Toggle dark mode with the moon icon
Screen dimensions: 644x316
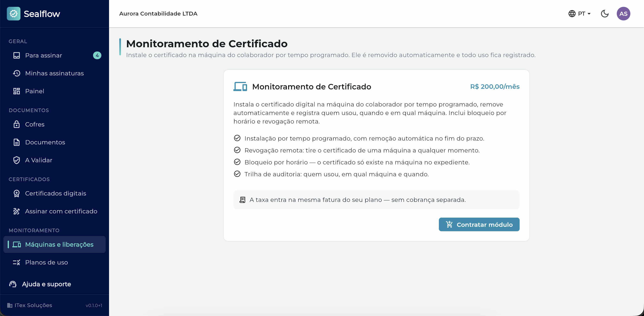coord(605,13)
